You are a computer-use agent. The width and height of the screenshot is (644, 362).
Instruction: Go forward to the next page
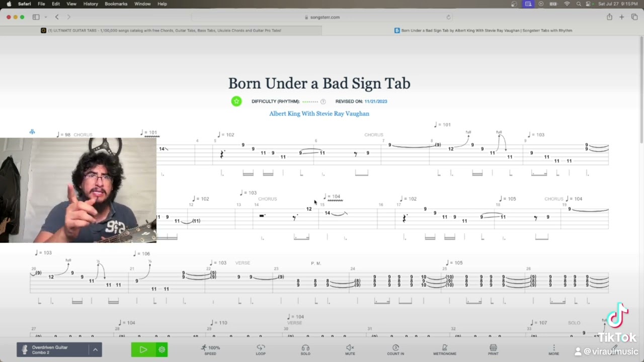click(x=68, y=17)
